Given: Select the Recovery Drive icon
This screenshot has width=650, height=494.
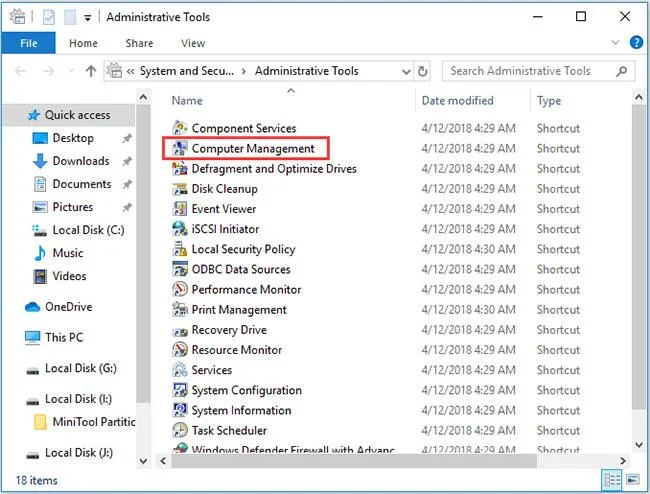Looking at the screenshot, I should tap(179, 330).
